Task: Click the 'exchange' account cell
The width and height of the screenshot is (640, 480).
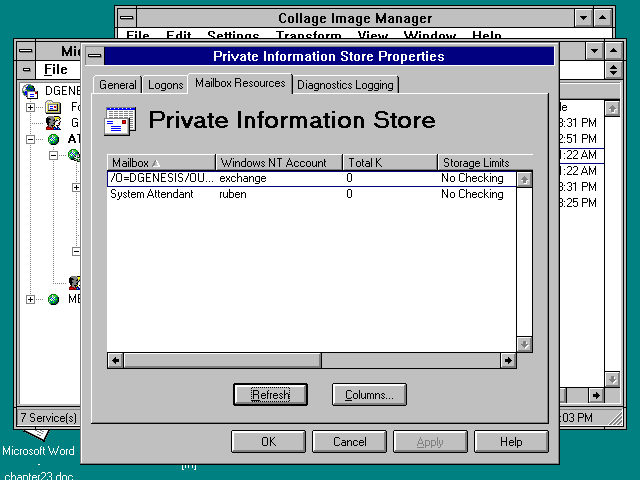Action: [x=243, y=178]
